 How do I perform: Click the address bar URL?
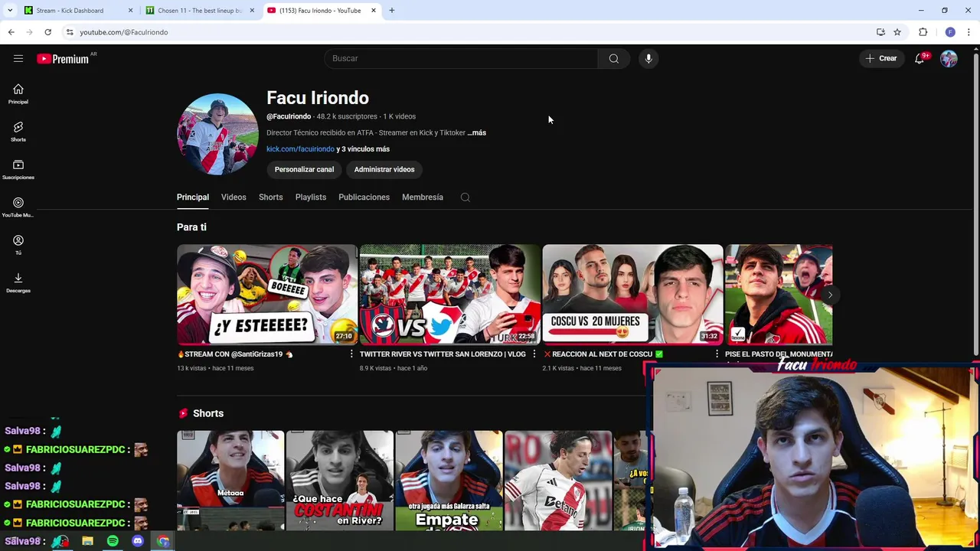click(x=124, y=32)
